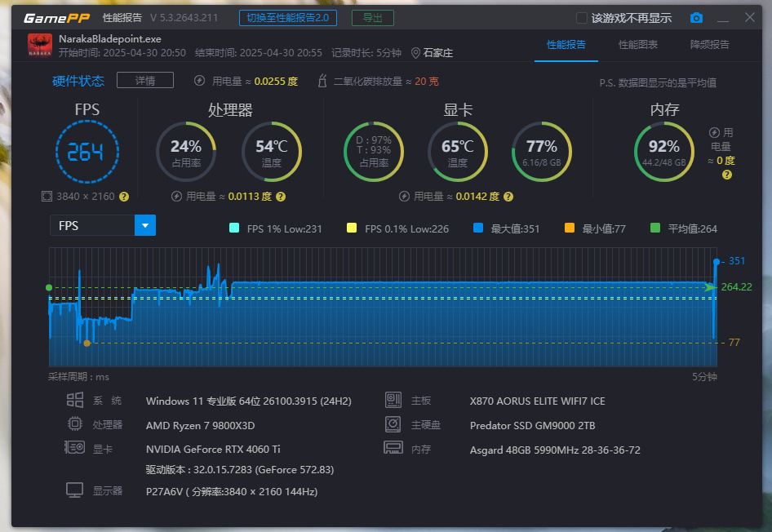This screenshot has width=772, height=532.
Task: Click the NarakaBladepoint.exe title text
Action: tap(110, 39)
